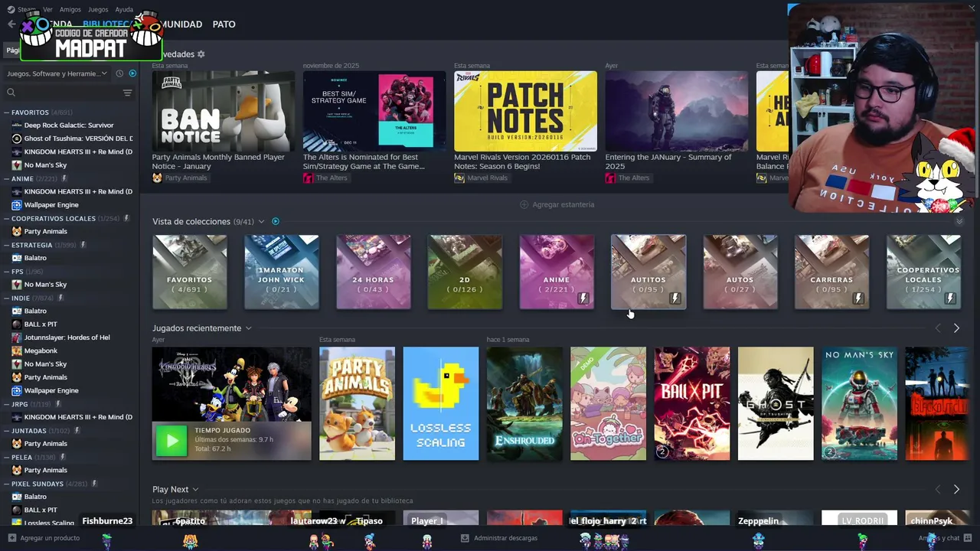Switch to the PATO profile tab

click(x=224, y=24)
